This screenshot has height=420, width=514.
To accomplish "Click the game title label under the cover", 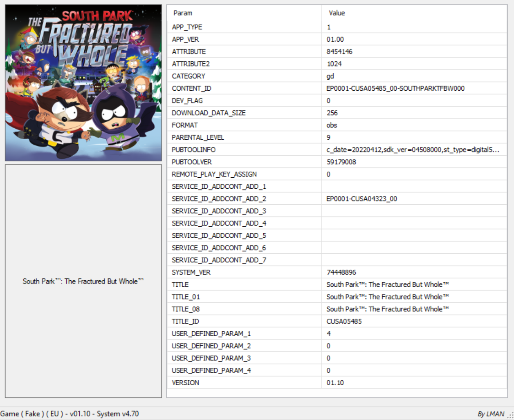I will (83, 281).
